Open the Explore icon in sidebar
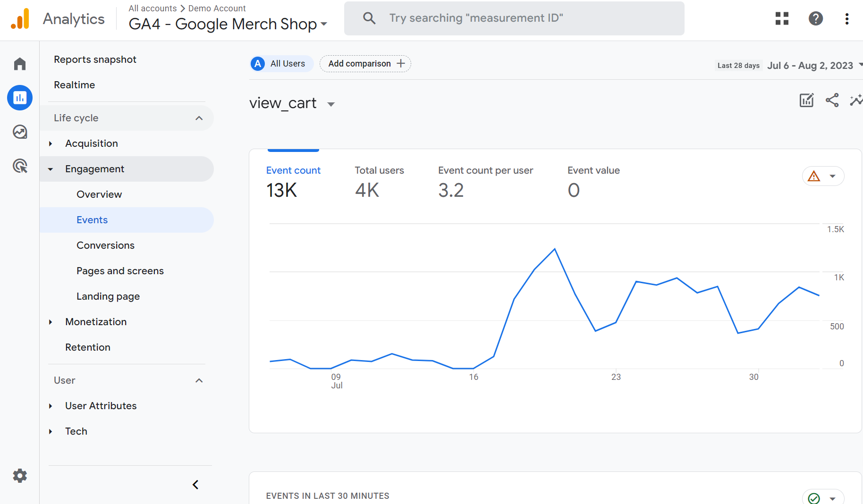863x504 pixels. 20,132
